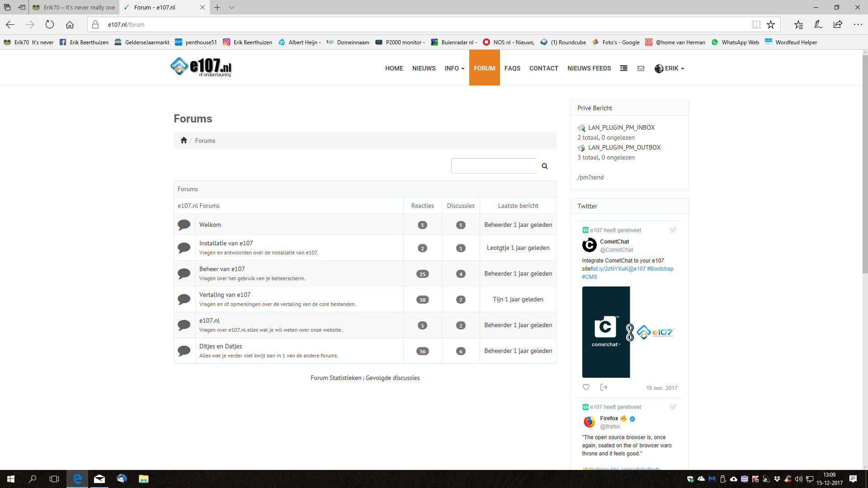868x488 pixels.
Task: Expand the INFO dropdown menu
Action: click(x=454, y=68)
